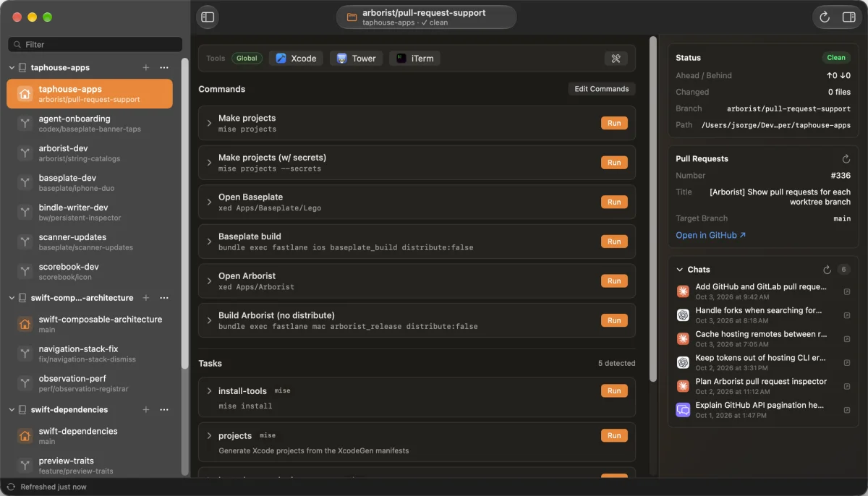Click the arborist/pull-request-support title pill

[426, 17]
